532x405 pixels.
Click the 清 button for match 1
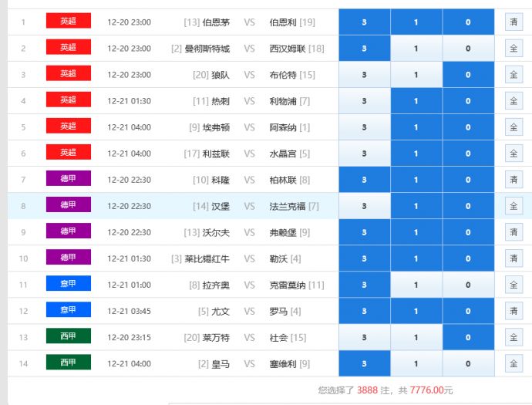pos(513,22)
